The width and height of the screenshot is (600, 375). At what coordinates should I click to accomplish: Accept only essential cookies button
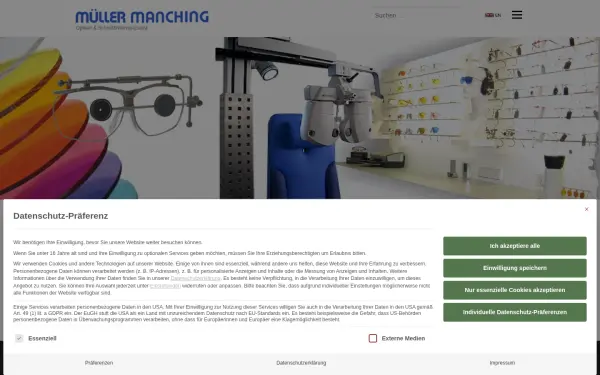point(515,290)
